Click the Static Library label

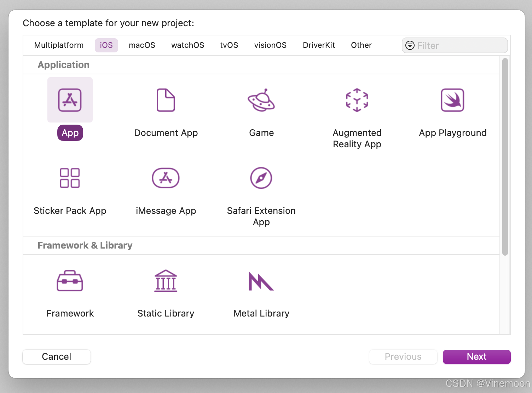click(x=166, y=313)
